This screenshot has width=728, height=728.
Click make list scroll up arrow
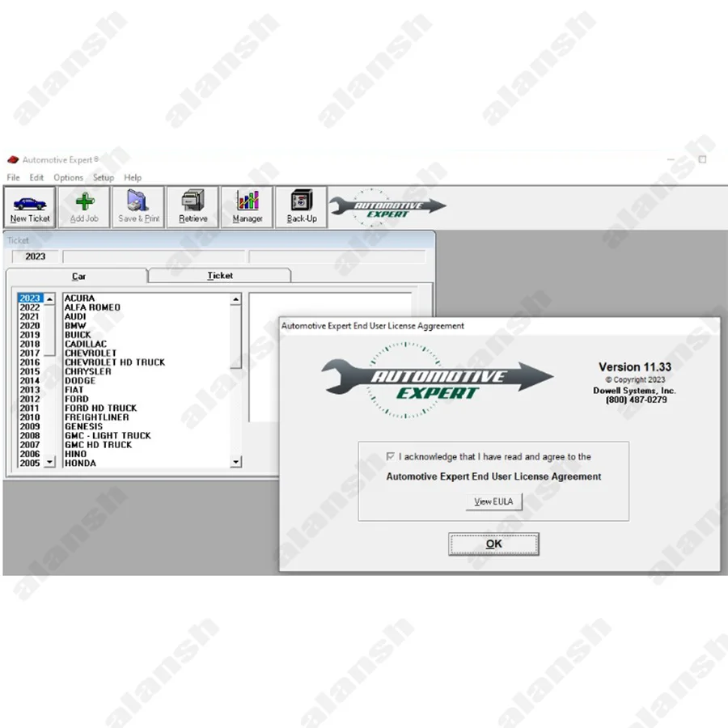tap(236, 299)
